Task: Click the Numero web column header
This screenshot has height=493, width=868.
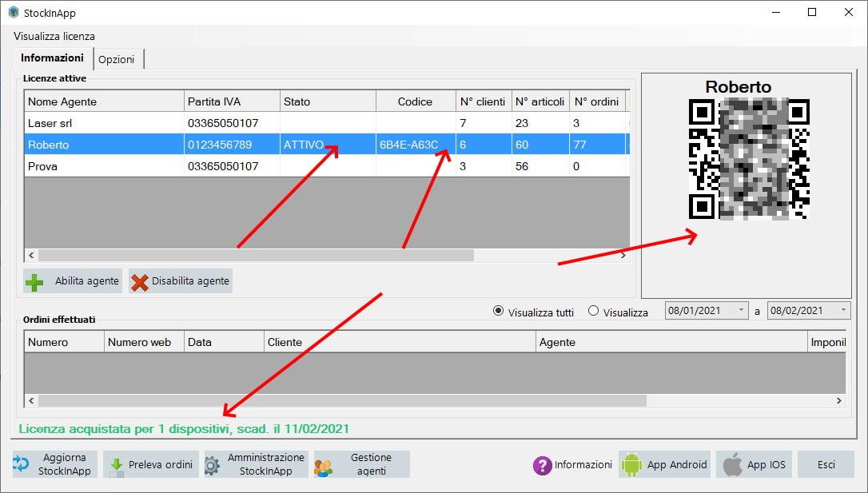Action: point(144,342)
